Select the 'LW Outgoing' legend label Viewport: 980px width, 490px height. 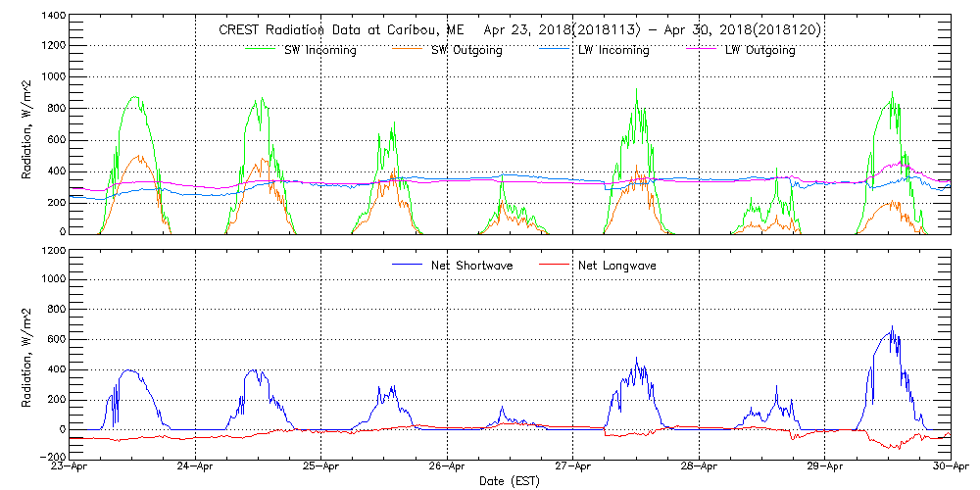tap(759, 50)
